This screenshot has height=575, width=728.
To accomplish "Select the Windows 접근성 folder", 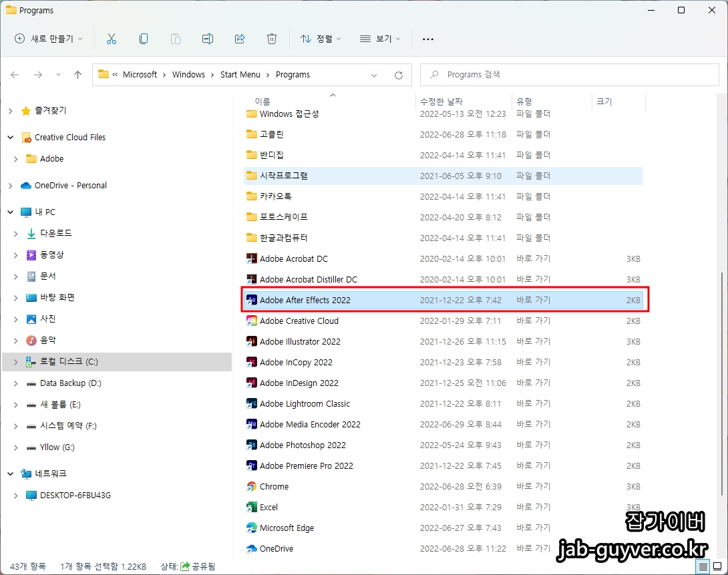I will [x=289, y=114].
